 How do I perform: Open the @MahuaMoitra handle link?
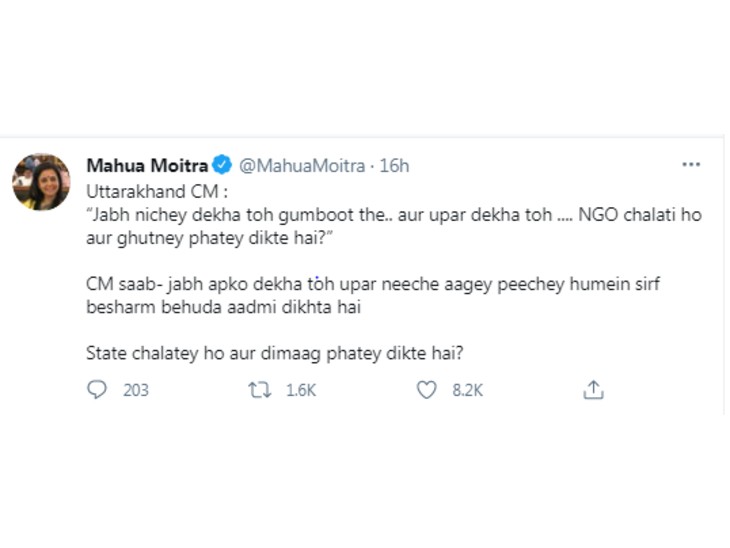click(x=302, y=166)
